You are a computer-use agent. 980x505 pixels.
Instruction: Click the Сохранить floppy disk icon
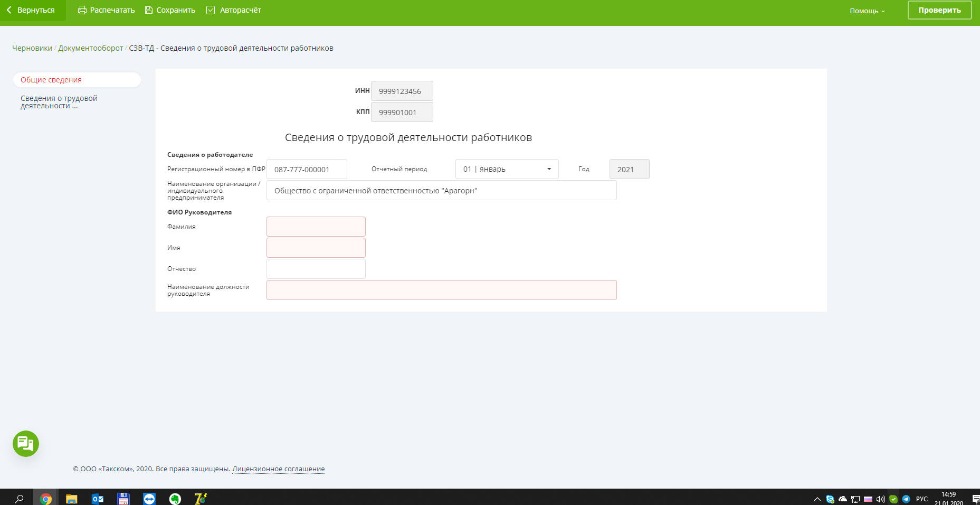pyautogui.click(x=149, y=10)
